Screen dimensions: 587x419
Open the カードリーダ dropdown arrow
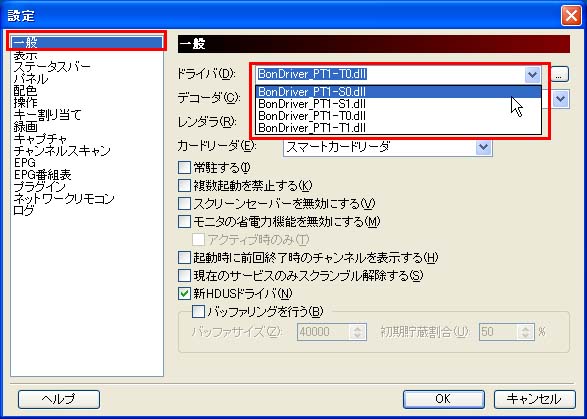(x=483, y=147)
